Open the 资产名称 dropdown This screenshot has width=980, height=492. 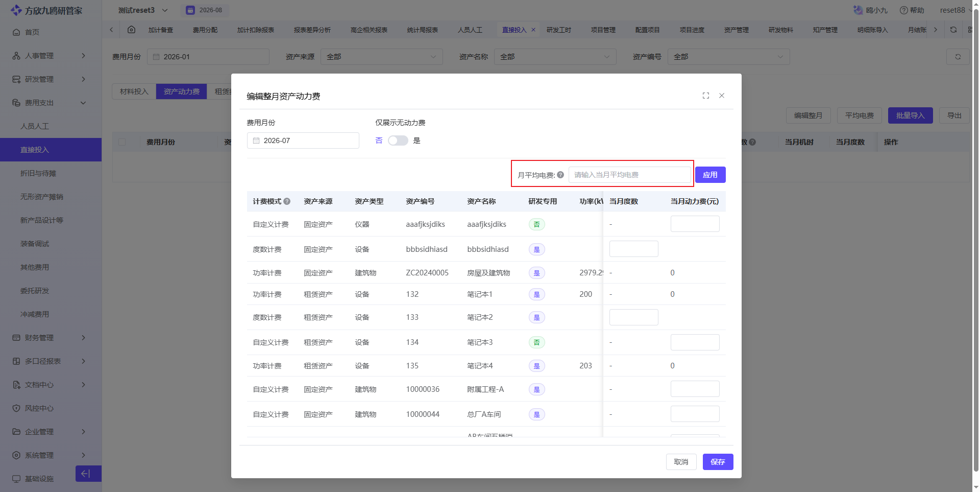click(x=555, y=57)
